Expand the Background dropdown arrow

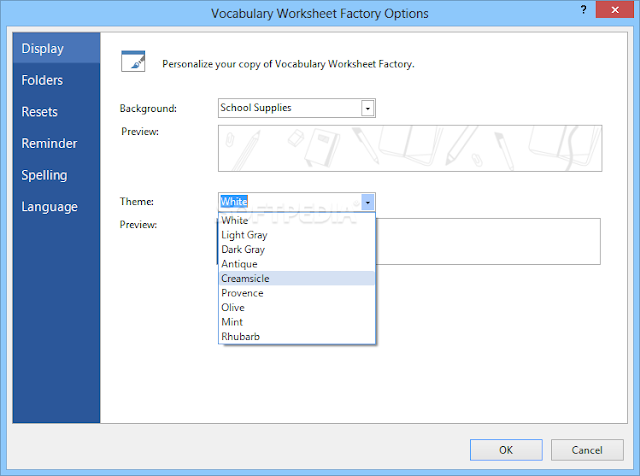point(368,108)
